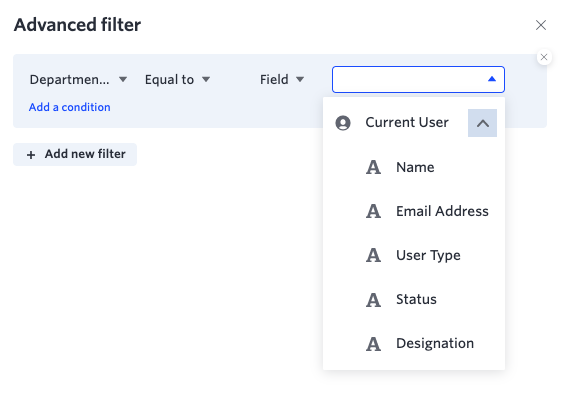Select the Current User entry label
This screenshot has height=393, width=563.
[407, 122]
